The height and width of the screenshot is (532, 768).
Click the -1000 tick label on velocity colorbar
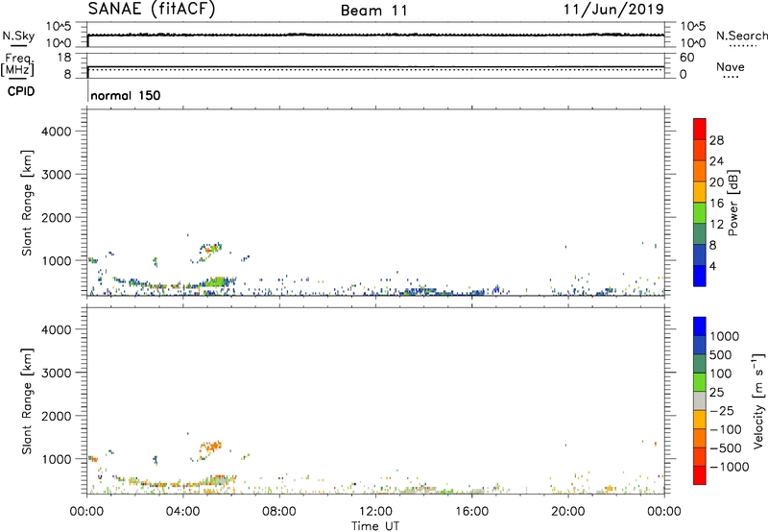click(x=729, y=467)
